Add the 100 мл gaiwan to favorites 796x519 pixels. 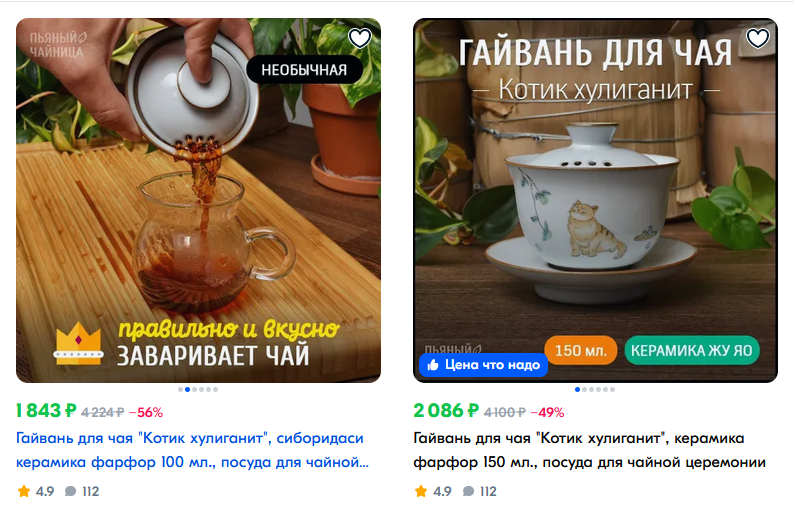tap(360, 38)
